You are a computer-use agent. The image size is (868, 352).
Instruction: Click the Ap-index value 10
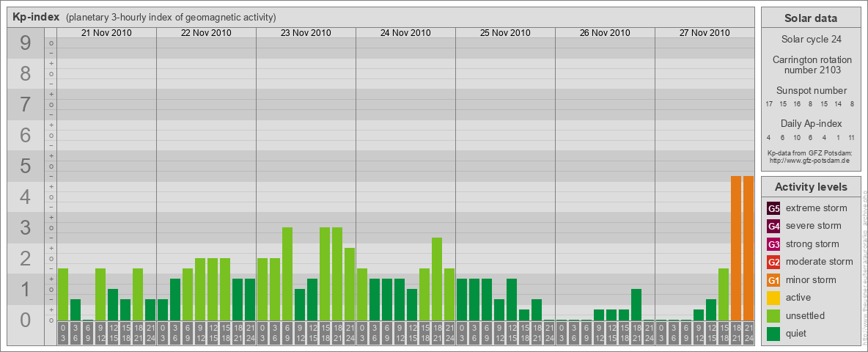[x=797, y=137]
